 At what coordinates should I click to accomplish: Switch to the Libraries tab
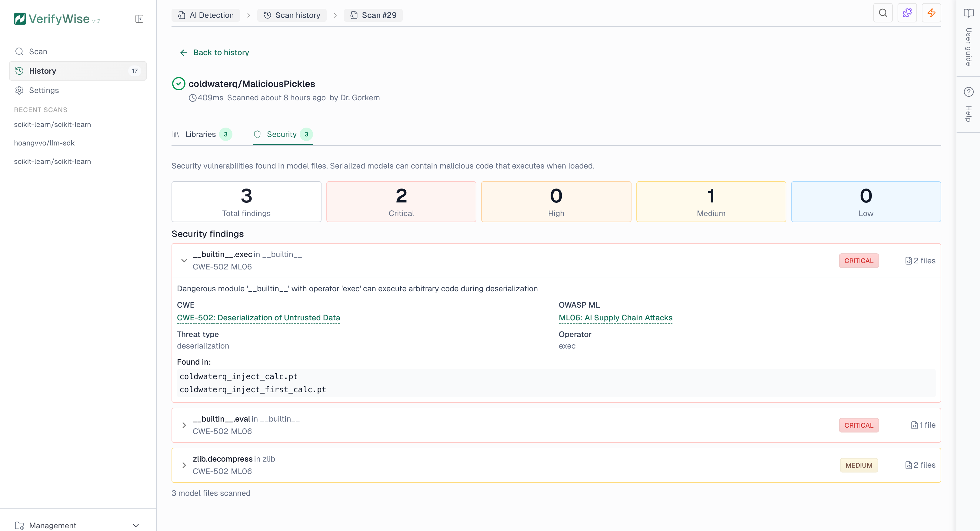click(x=200, y=134)
